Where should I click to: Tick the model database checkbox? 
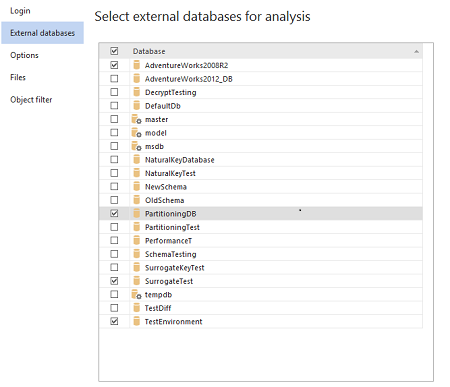click(114, 133)
